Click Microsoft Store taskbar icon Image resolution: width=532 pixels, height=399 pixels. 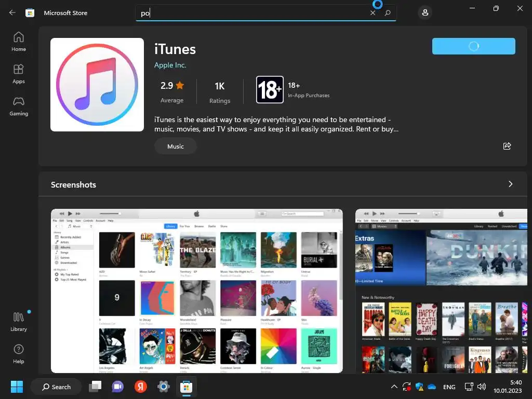point(187,387)
